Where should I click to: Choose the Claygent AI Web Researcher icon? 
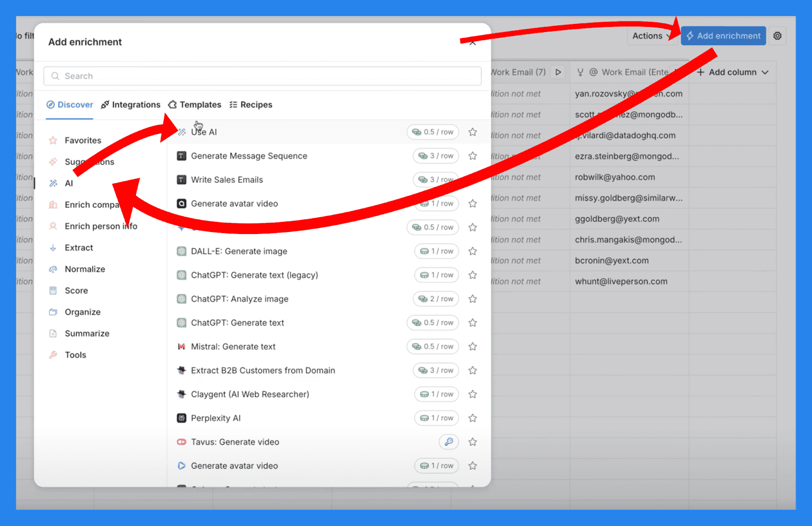(x=181, y=394)
